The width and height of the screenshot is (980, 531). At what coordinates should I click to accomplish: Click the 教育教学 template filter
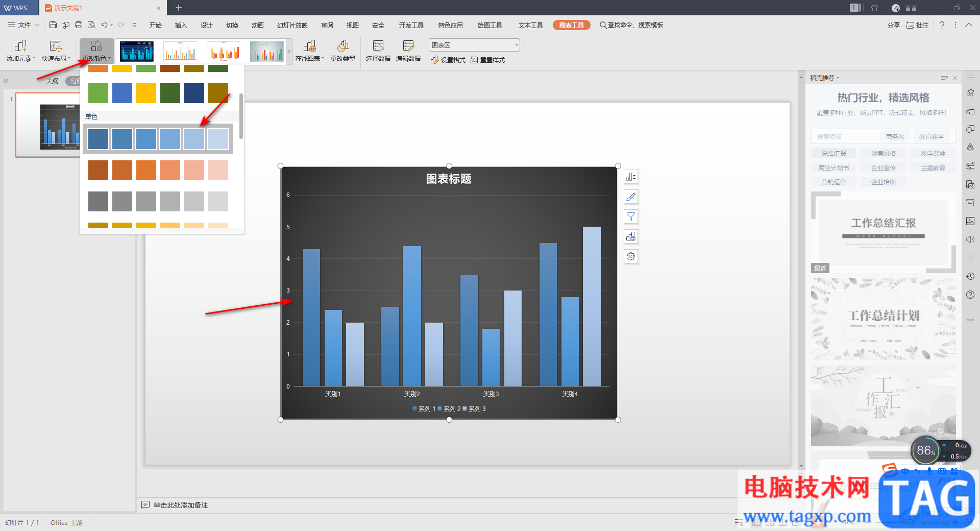pos(932,137)
